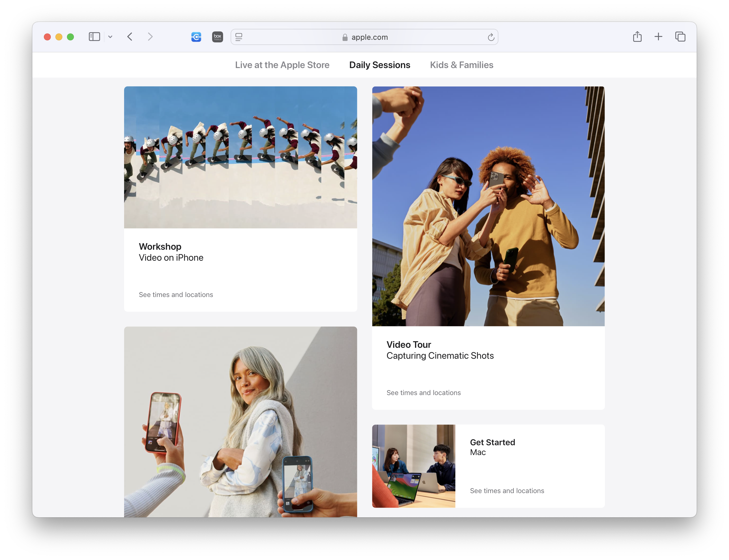Toggle the Safari sidebar
The image size is (729, 560).
coord(94,37)
